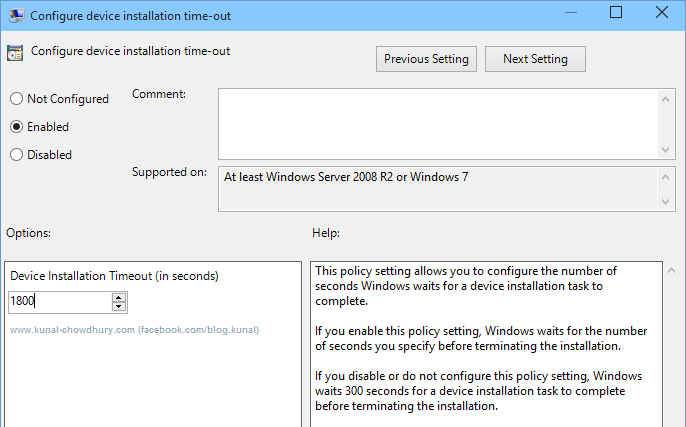The image size is (686, 427).
Task: Choose the Disabled radio option
Action: (x=16, y=155)
